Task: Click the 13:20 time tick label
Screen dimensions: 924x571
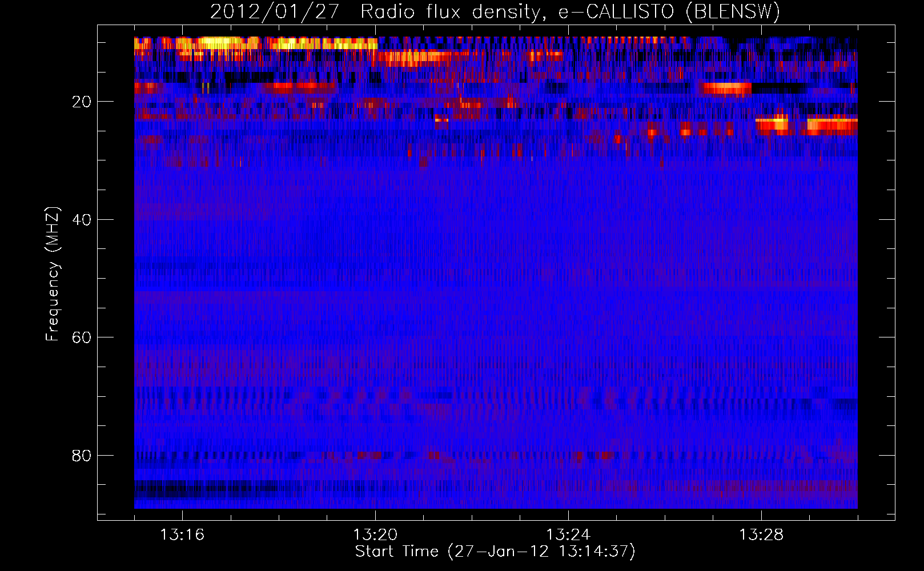Action: pos(375,535)
